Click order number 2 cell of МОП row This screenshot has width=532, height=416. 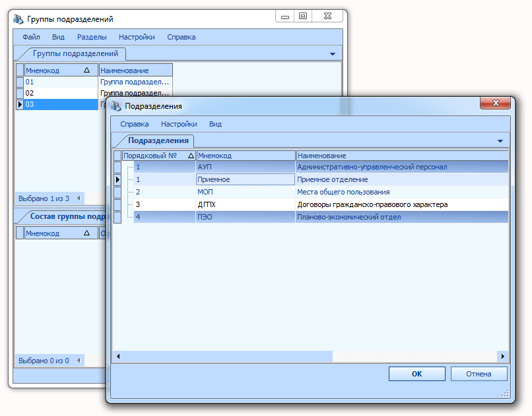[x=165, y=192]
